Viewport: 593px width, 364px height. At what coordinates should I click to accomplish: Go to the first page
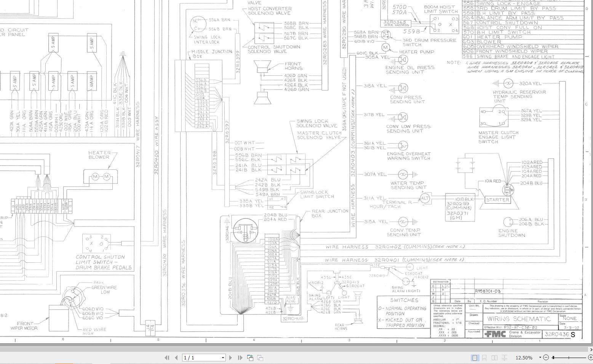point(167,358)
